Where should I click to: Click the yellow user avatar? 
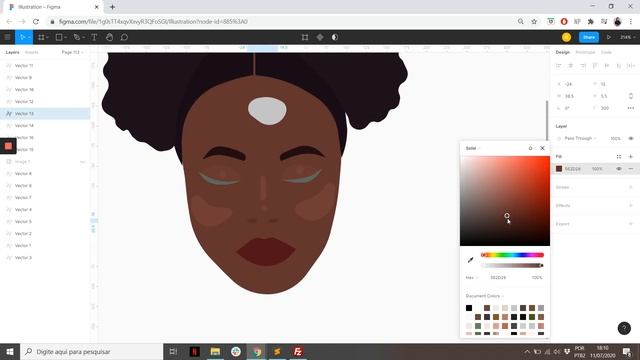click(566, 37)
